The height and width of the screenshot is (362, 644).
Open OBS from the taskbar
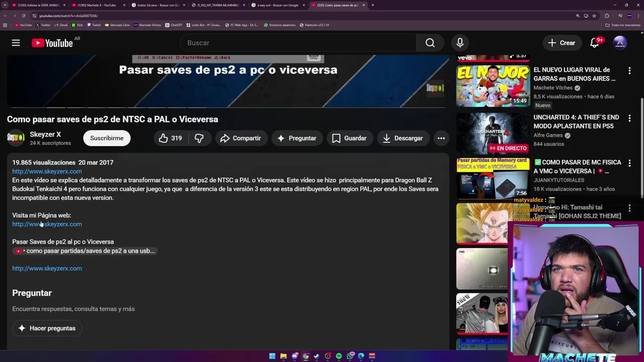coord(328,356)
